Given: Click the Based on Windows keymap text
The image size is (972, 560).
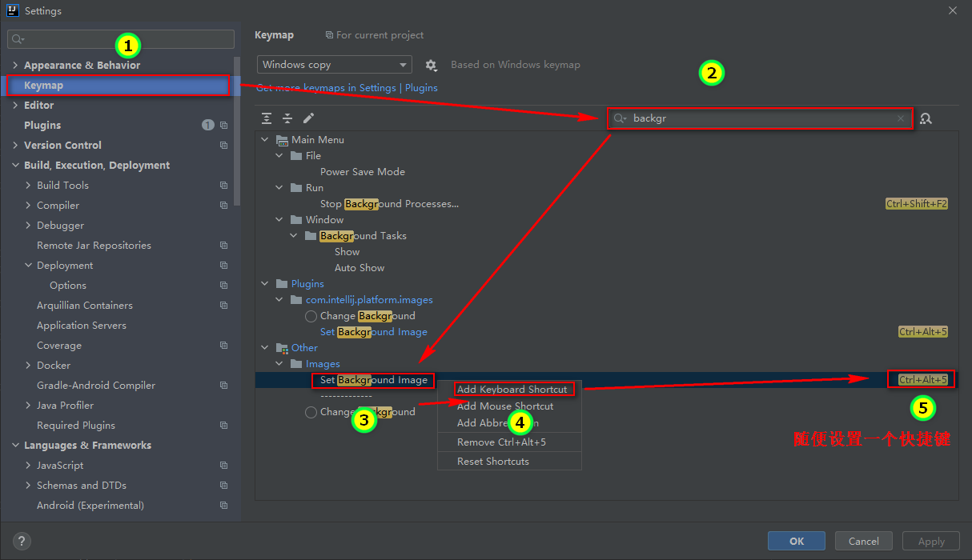Looking at the screenshot, I should pyautogui.click(x=516, y=65).
